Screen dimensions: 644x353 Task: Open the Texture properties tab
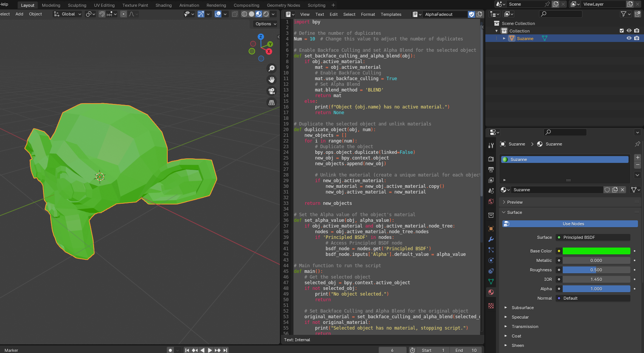tap(491, 306)
